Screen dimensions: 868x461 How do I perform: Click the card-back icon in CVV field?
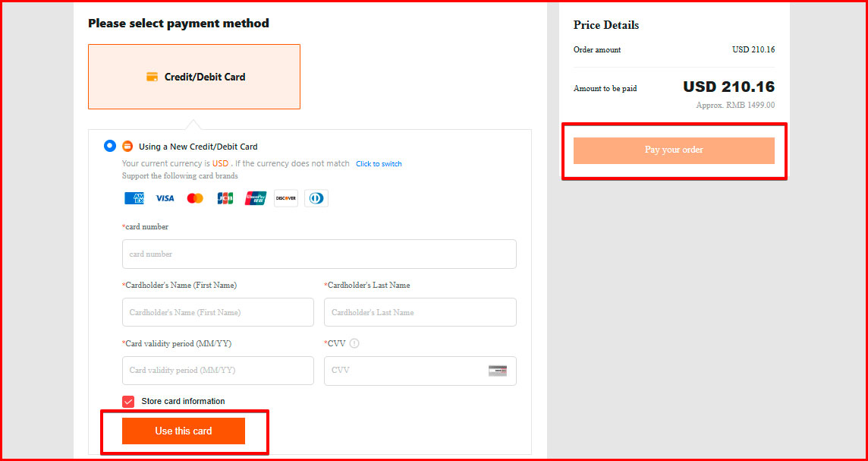[x=498, y=371]
